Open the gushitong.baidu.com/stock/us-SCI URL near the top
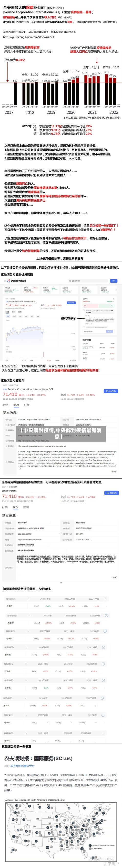The height and width of the screenshot is (868, 122). pyautogui.click(x=28, y=37)
